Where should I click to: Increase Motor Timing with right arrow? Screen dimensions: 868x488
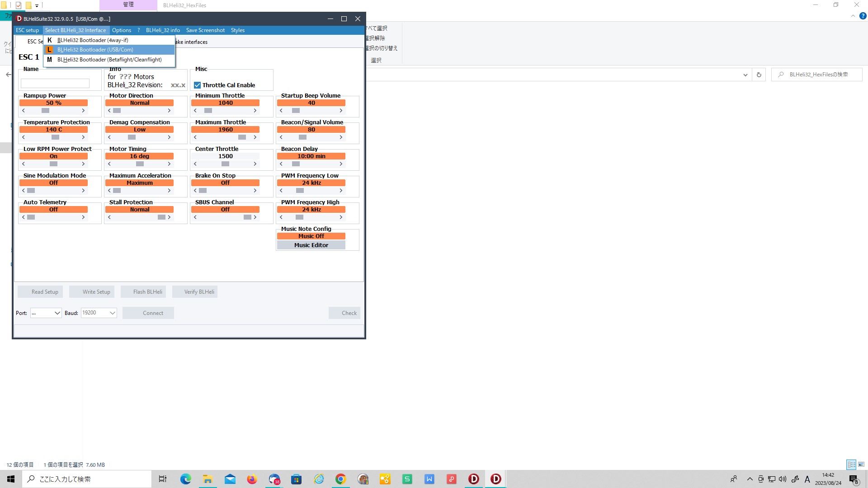(x=169, y=164)
